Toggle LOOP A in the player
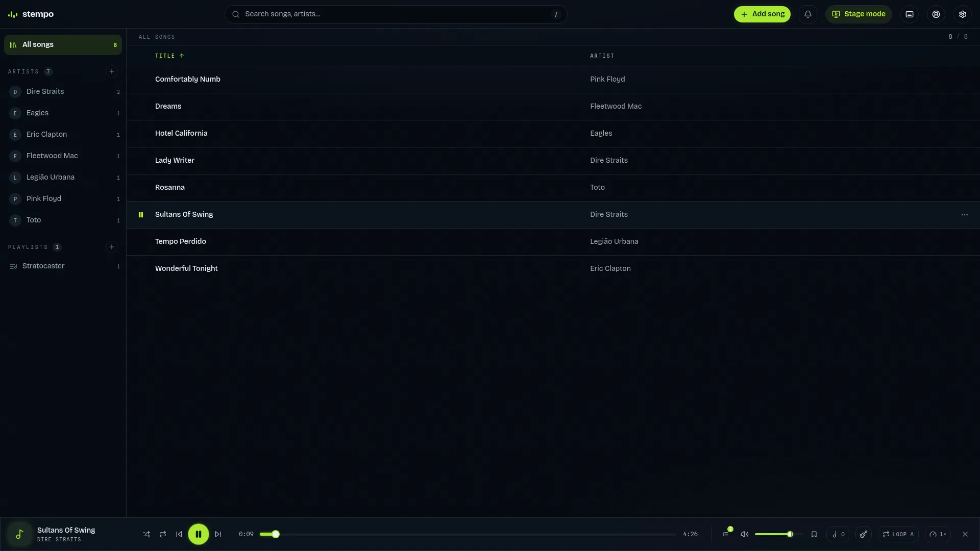The width and height of the screenshot is (980, 551). click(x=898, y=534)
